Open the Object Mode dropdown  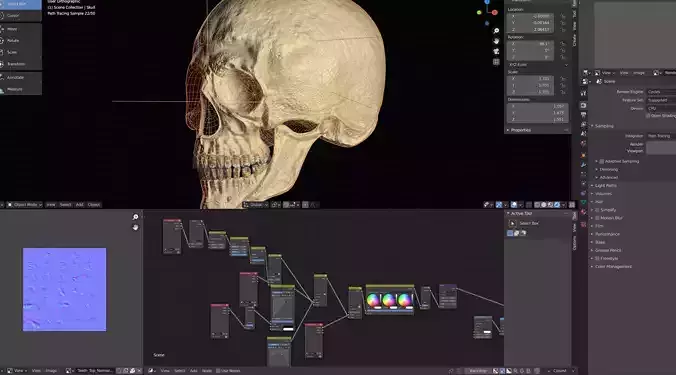coord(24,205)
